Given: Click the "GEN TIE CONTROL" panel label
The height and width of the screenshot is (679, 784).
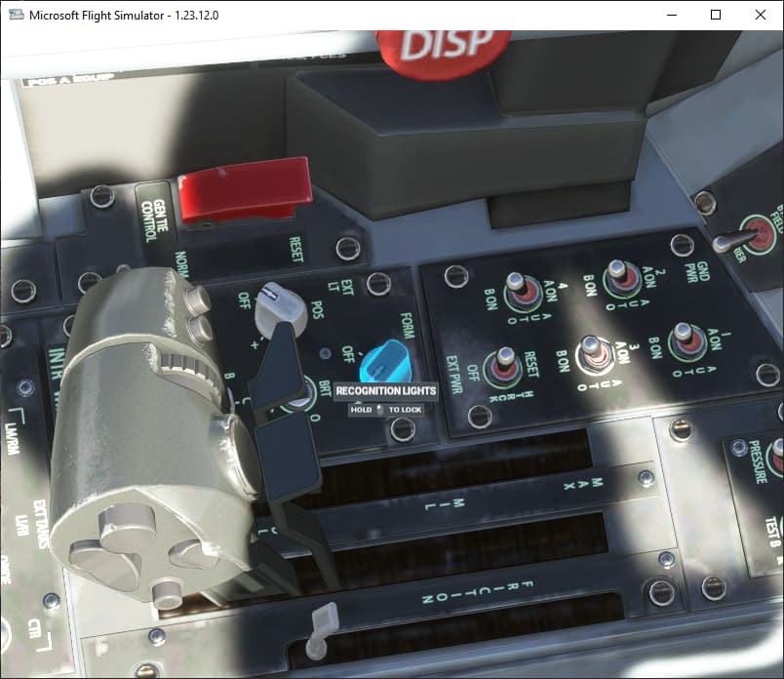Looking at the screenshot, I should (x=154, y=220).
